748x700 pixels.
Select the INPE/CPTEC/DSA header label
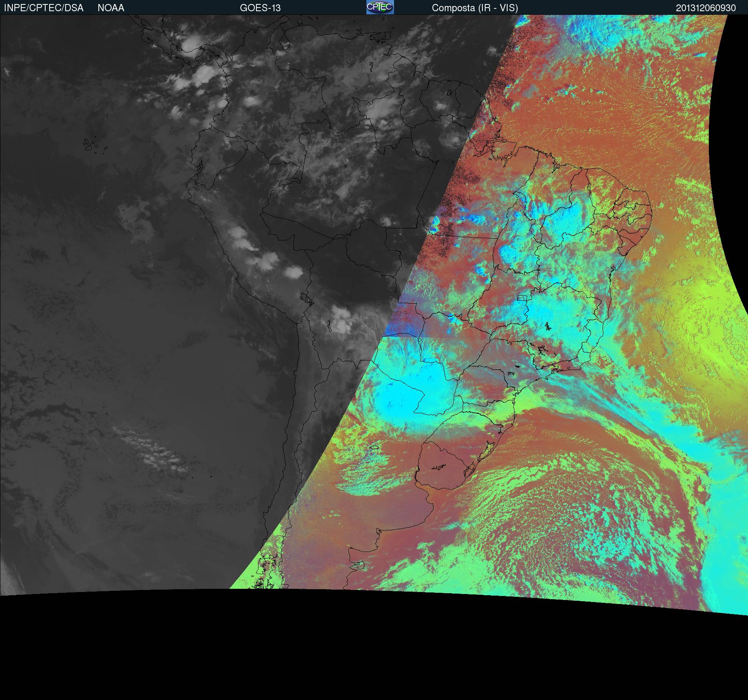point(44,8)
